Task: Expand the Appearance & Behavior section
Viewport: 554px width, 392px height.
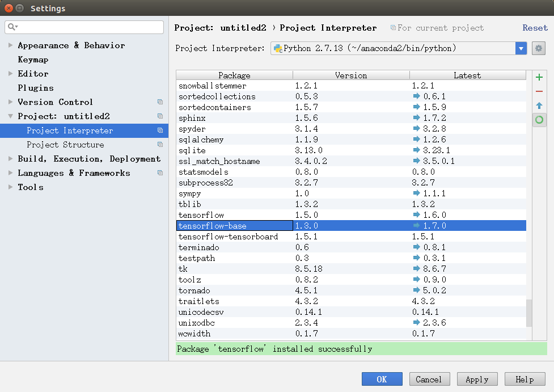Action: tap(10, 45)
